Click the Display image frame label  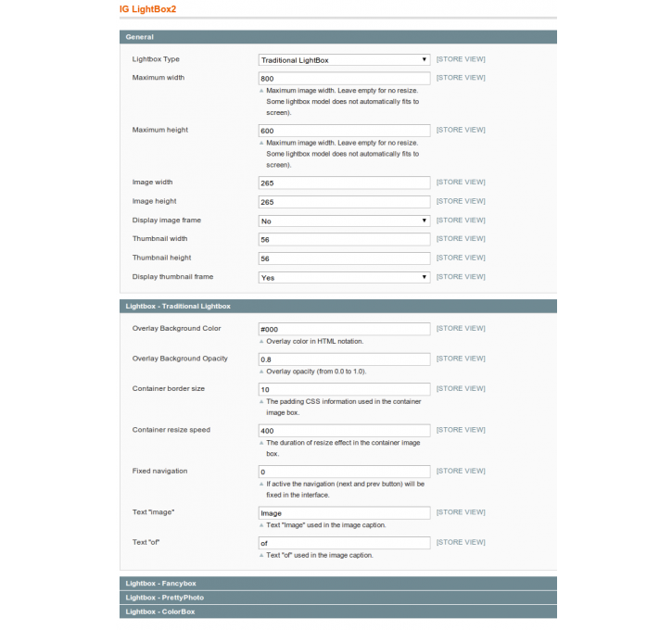[x=166, y=220]
